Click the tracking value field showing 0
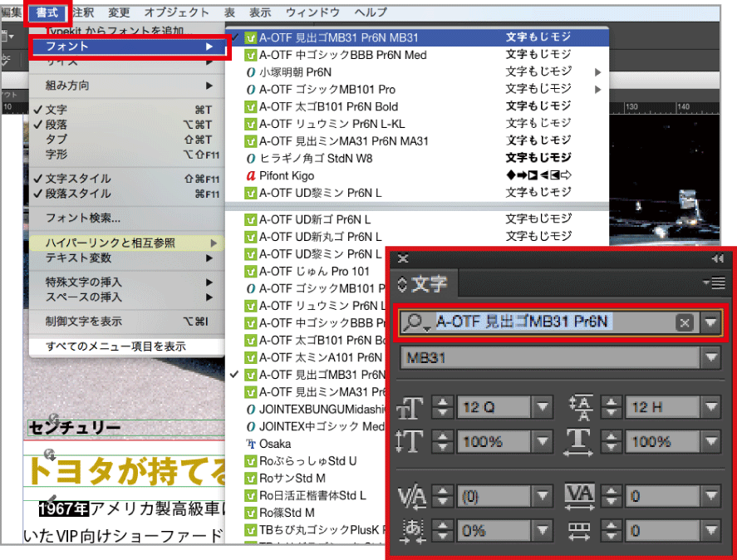Image resolution: width=737 pixels, height=560 pixels. [x=664, y=497]
